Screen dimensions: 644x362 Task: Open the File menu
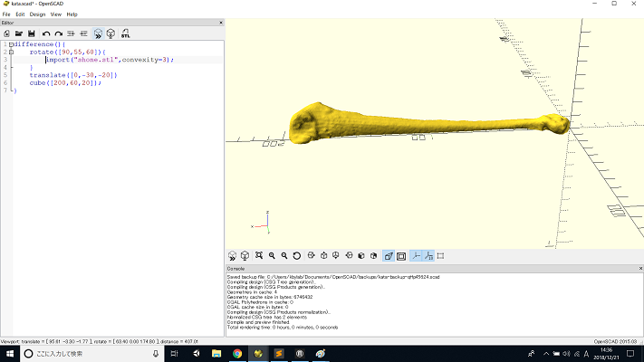pos(6,14)
